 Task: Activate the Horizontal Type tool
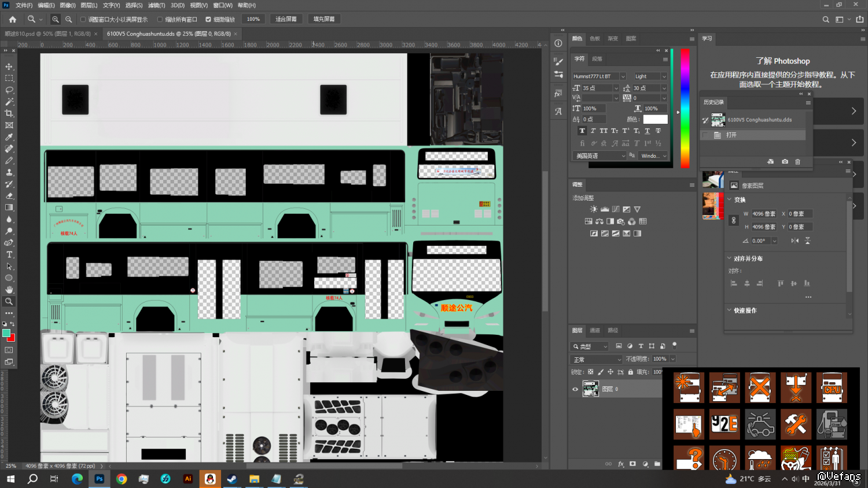point(9,254)
